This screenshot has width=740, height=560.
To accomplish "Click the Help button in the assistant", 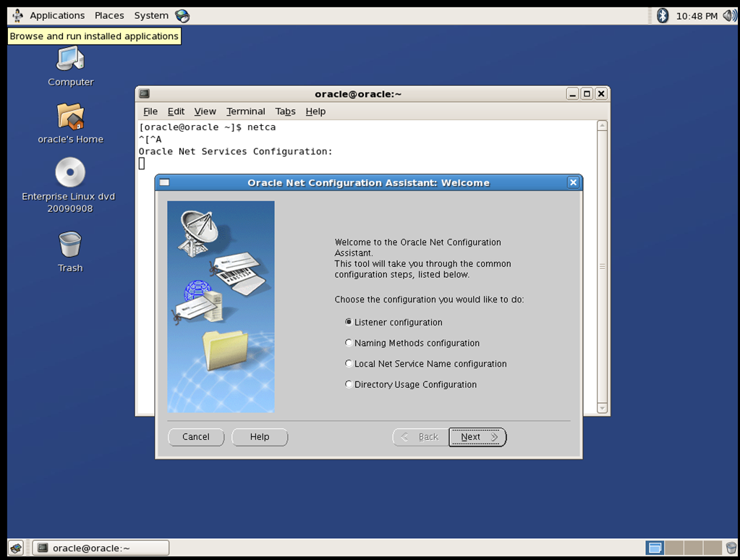I will pyautogui.click(x=260, y=437).
